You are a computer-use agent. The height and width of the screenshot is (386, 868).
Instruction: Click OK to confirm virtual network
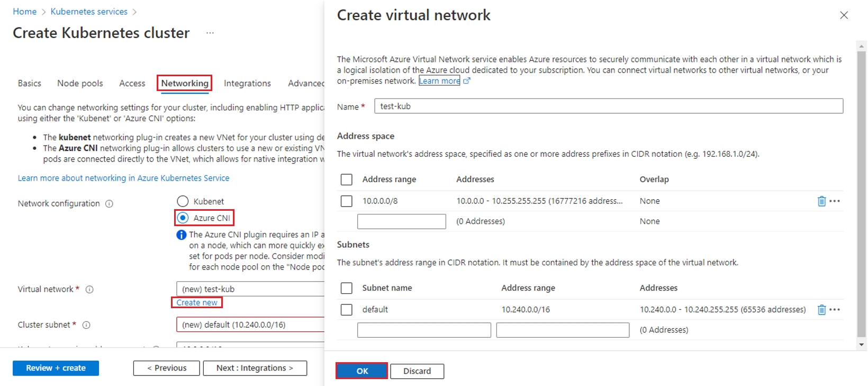(362, 371)
